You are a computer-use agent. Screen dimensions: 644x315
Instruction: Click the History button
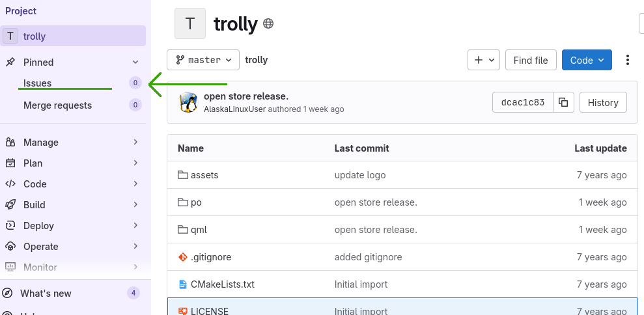click(602, 102)
